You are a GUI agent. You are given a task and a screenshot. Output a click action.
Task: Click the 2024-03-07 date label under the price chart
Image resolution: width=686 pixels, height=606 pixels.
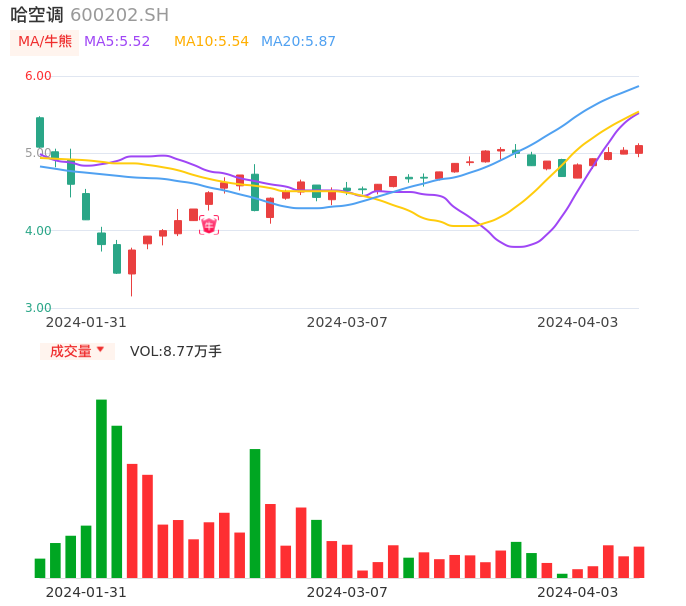[x=346, y=322]
